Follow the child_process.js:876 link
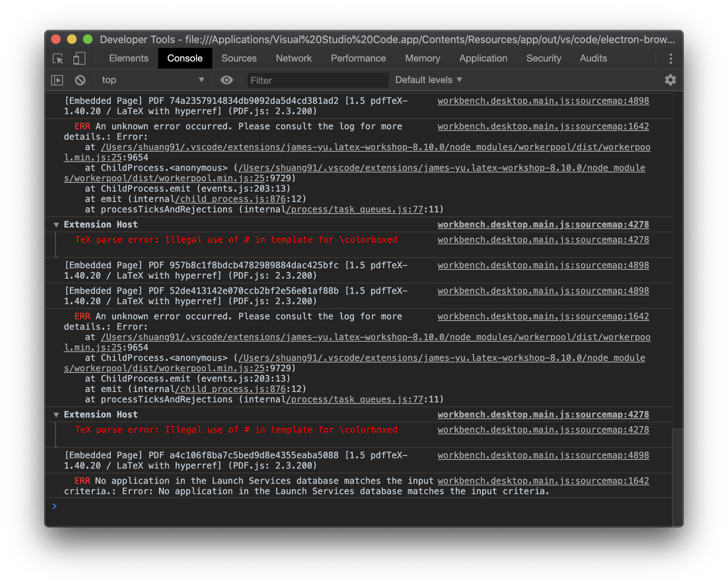Screen dimensions: 728x586 pos(231,199)
